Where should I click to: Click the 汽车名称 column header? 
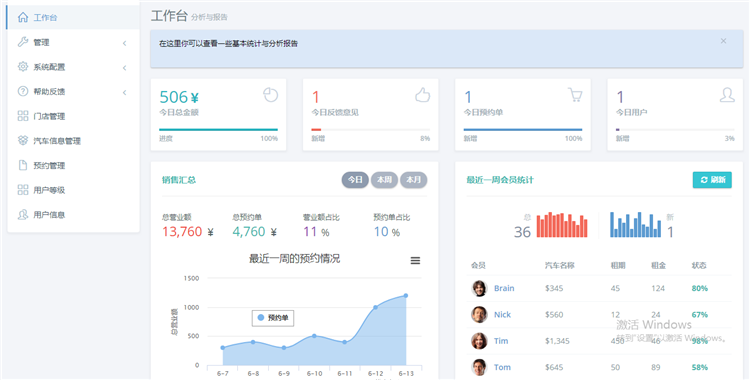560,265
